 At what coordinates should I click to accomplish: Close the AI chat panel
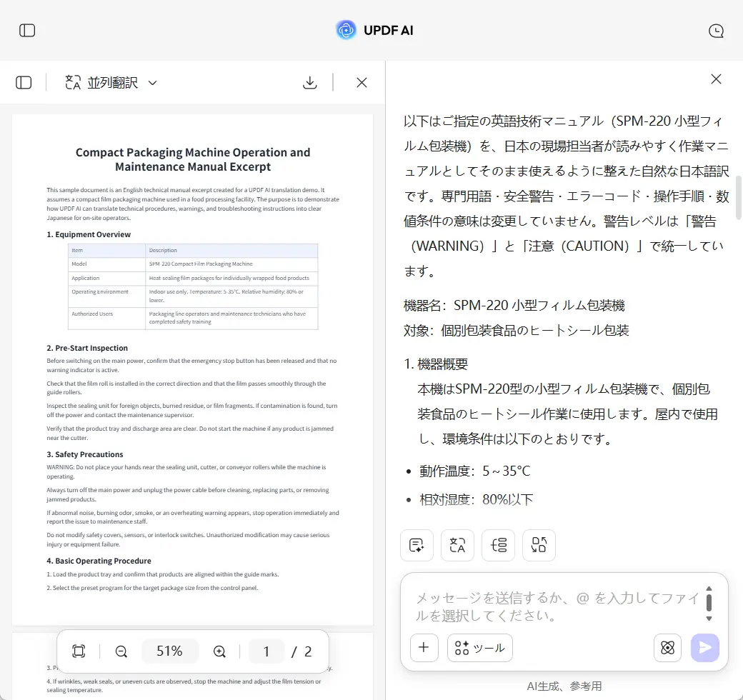[x=716, y=79]
